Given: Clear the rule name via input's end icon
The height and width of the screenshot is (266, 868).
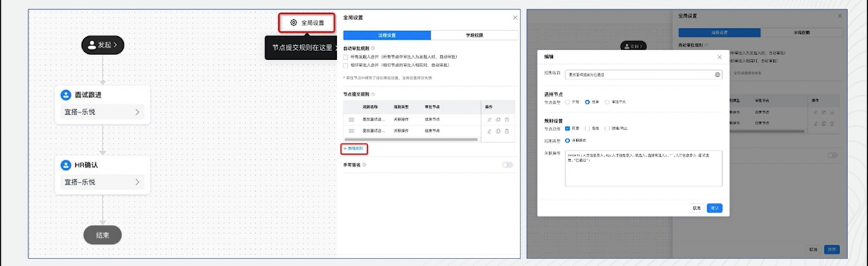Looking at the screenshot, I should pyautogui.click(x=718, y=75).
